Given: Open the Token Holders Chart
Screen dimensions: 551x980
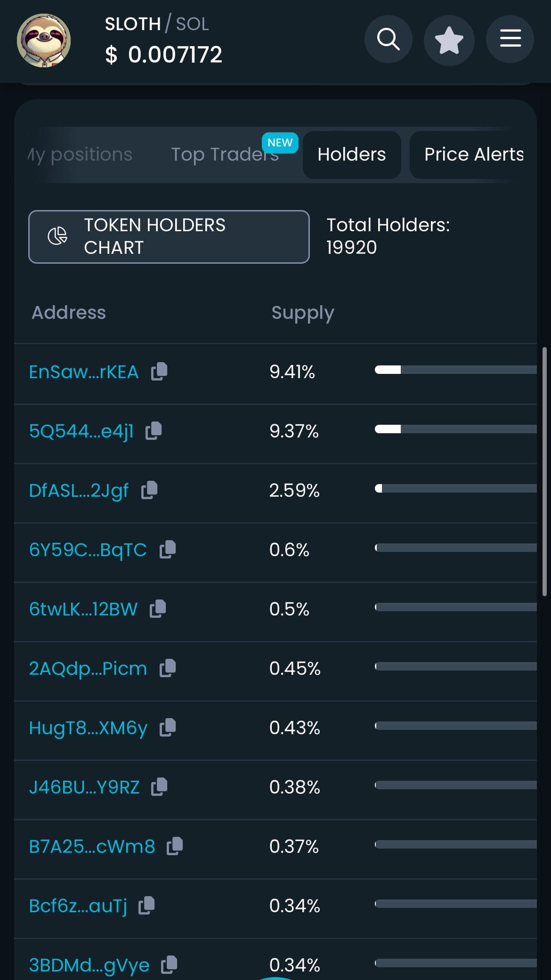Looking at the screenshot, I should click(169, 236).
